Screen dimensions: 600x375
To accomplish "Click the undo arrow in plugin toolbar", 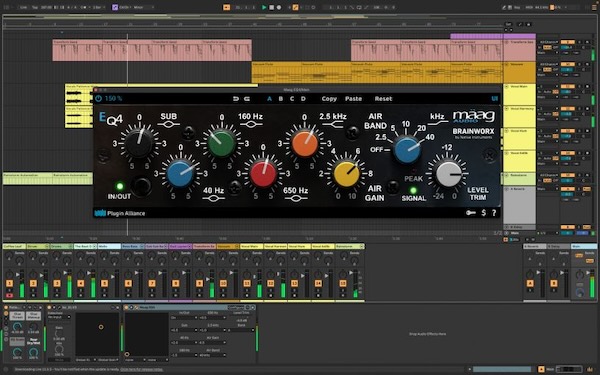I will pos(236,99).
